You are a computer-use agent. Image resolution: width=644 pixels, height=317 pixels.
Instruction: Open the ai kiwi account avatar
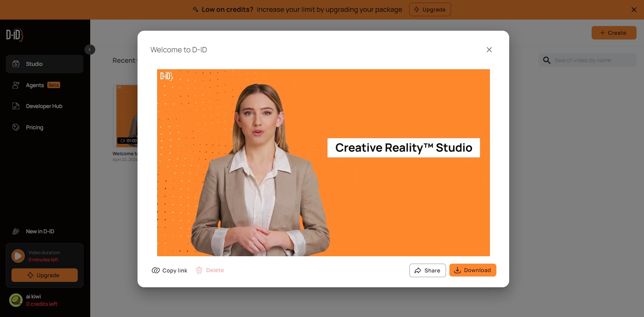[x=16, y=300]
